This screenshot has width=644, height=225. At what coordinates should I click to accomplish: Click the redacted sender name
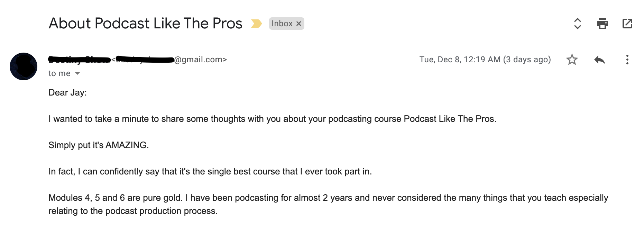click(79, 60)
